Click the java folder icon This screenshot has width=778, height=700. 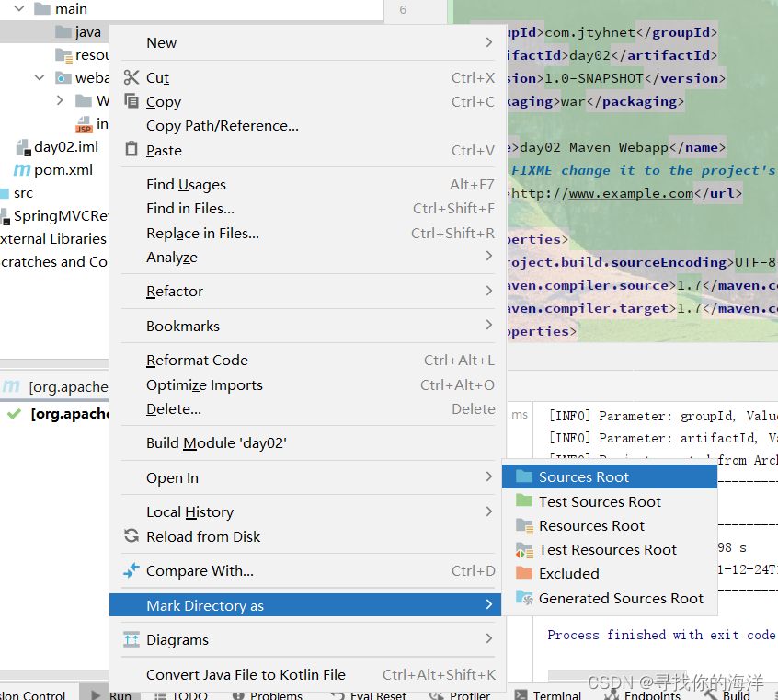click(x=63, y=32)
